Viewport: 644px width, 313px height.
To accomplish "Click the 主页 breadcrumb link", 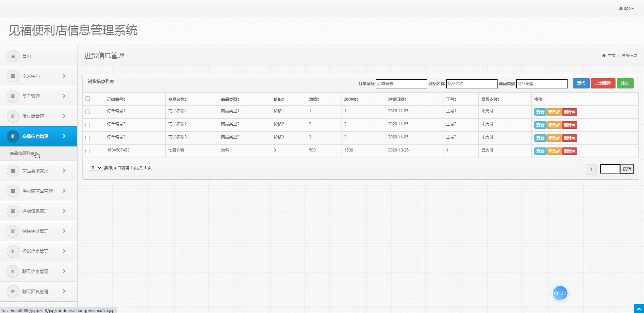I will click(x=612, y=56).
